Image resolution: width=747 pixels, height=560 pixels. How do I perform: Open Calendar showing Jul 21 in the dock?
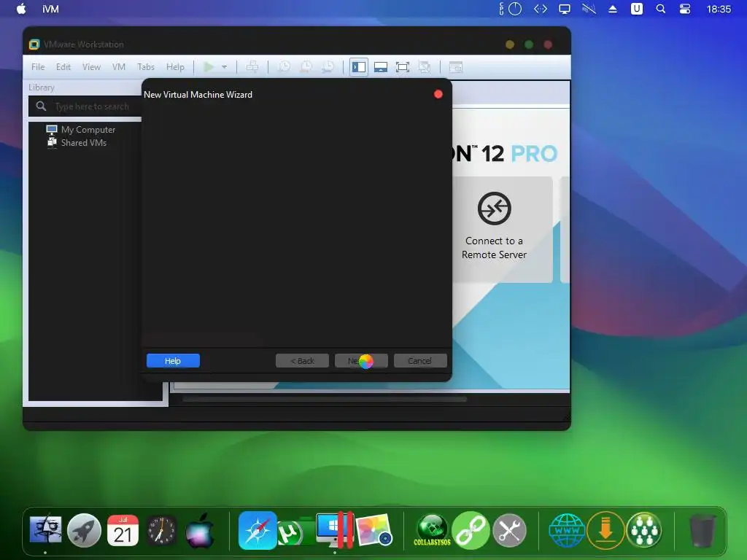[x=123, y=530]
